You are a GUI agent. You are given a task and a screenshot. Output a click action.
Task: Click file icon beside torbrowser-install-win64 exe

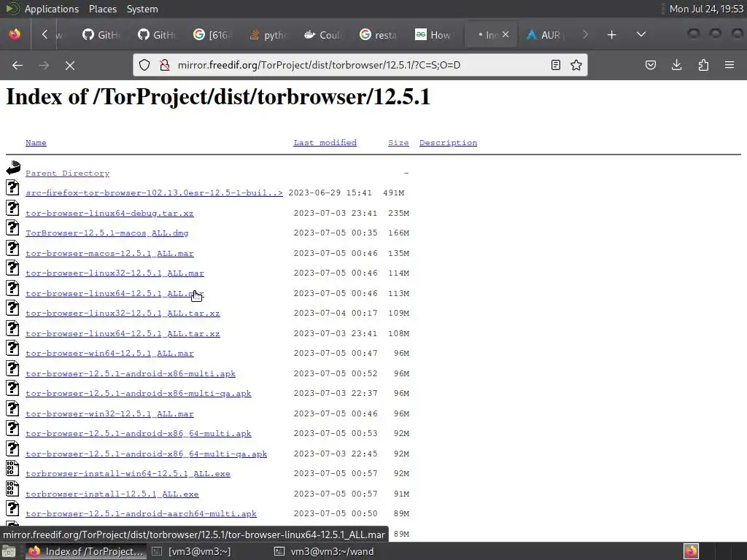click(12, 468)
